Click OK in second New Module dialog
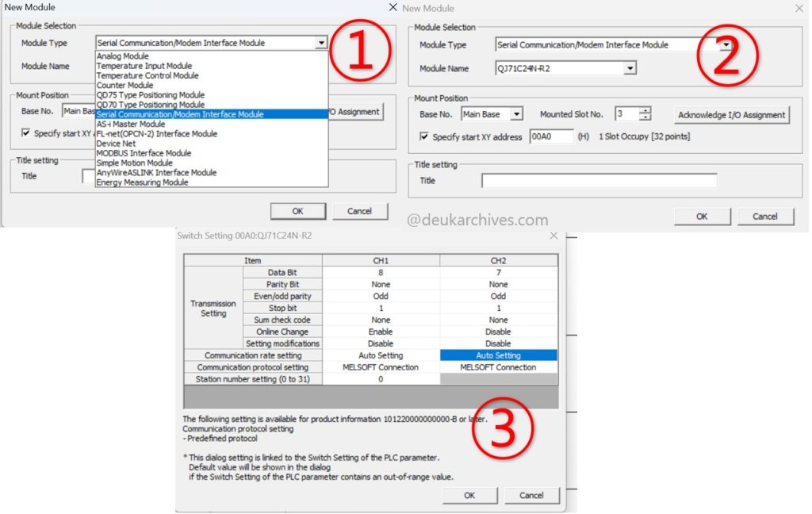Image resolution: width=812 pixels, height=514 pixels. (x=702, y=217)
